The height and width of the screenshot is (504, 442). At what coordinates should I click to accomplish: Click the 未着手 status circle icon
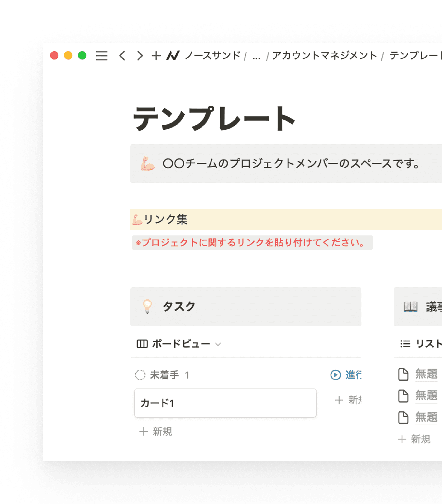click(140, 375)
